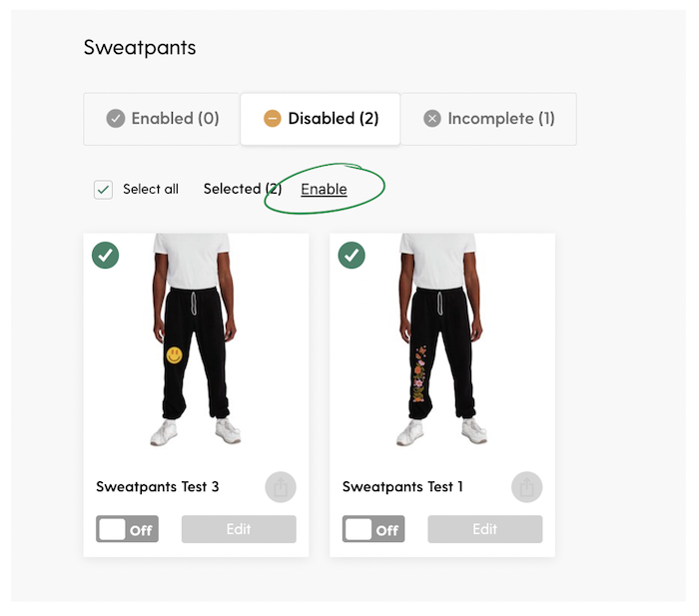
Task: Click the Sweatpants Test 1 title
Action: 402,486
